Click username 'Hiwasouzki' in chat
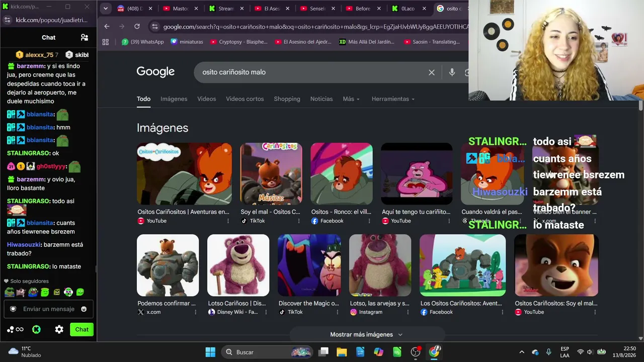Image resolution: width=644 pixels, height=362 pixels. coord(24,245)
